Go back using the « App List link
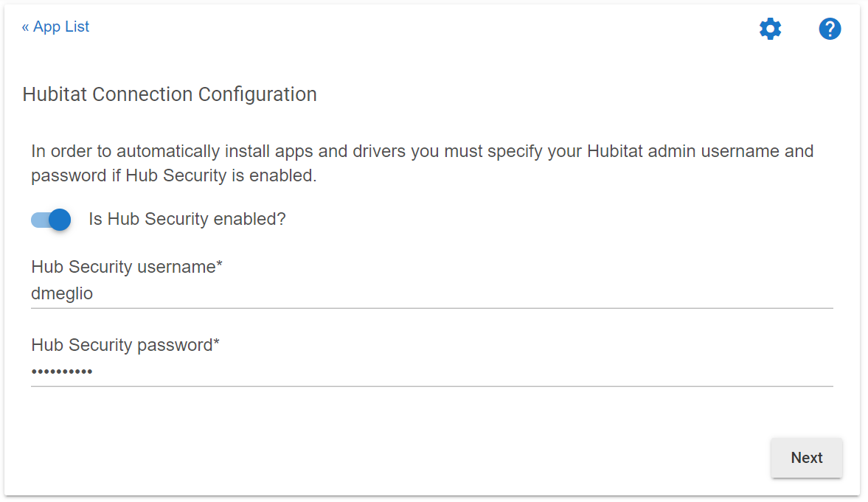The width and height of the screenshot is (868, 502). 55,27
